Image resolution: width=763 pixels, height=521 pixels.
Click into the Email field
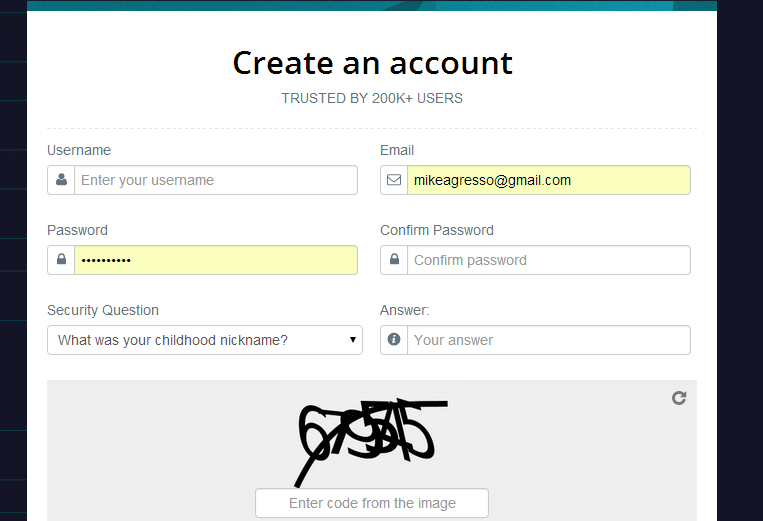click(548, 180)
